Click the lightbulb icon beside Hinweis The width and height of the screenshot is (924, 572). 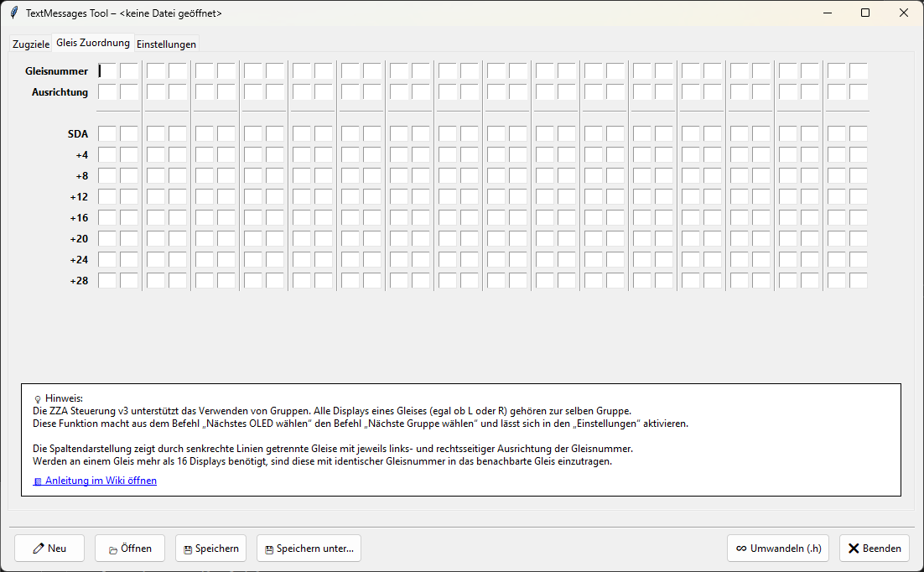38,399
